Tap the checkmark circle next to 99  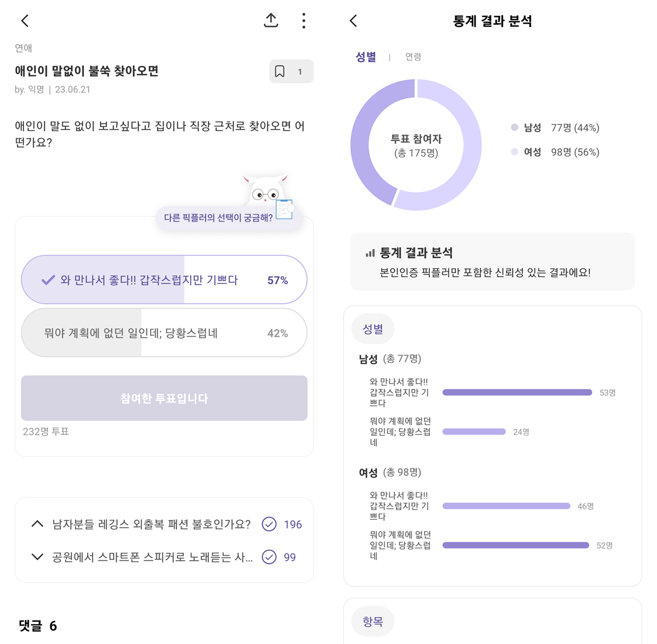[x=269, y=557]
